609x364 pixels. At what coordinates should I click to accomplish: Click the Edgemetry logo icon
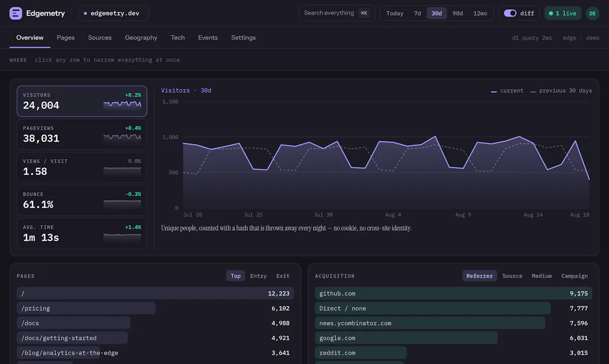16,13
